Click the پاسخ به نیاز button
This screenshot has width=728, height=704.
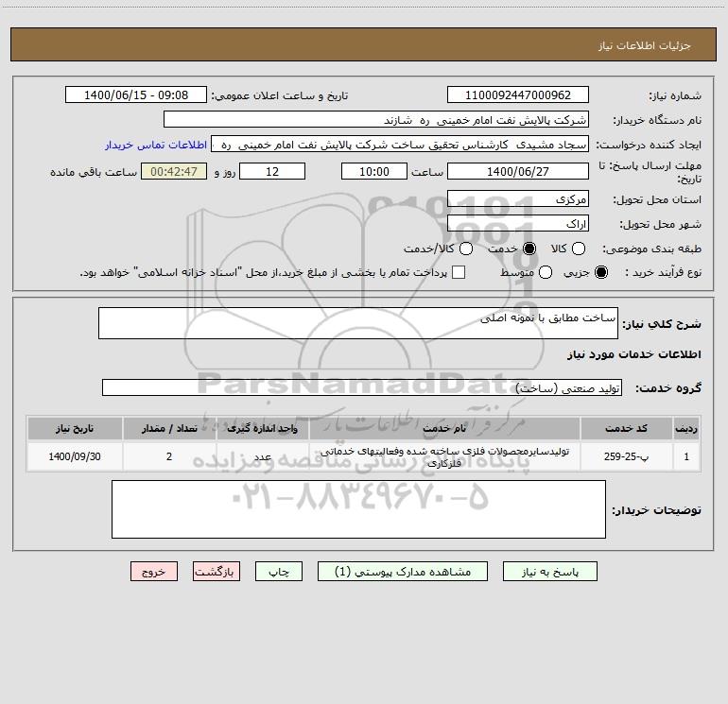click(549, 572)
